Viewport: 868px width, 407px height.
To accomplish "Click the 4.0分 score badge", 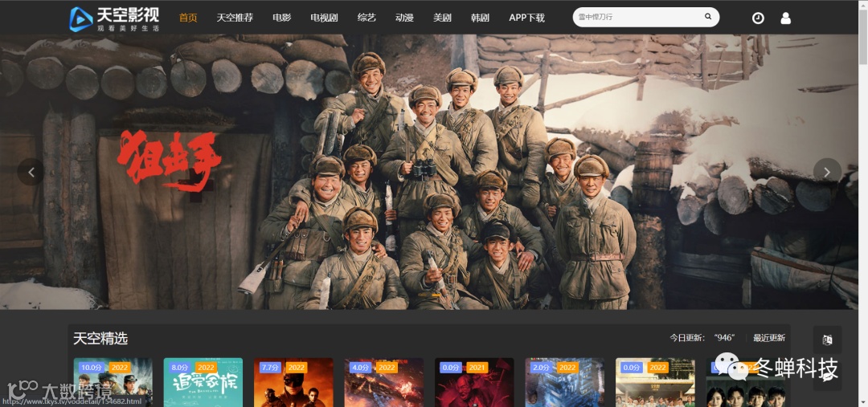I will [361, 367].
